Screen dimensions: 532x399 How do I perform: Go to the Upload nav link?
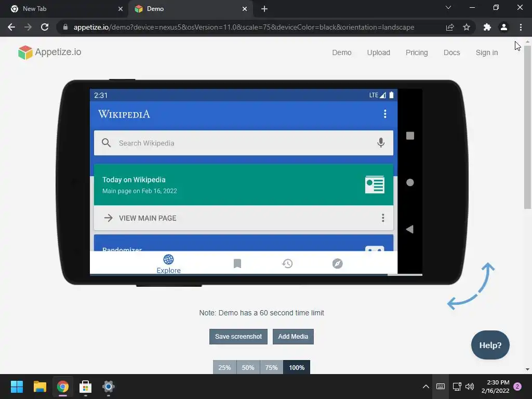378,52
